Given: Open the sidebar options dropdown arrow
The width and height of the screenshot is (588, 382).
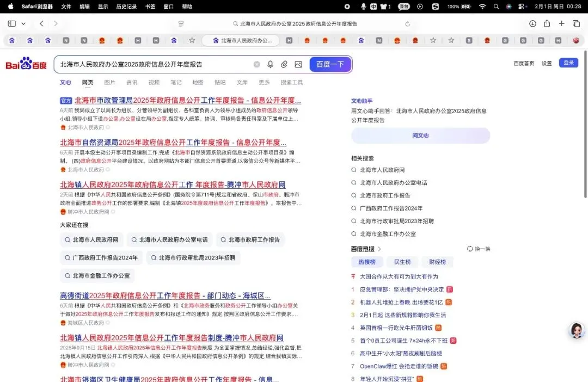Looking at the screenshot, I should click(x=23, y=23).
